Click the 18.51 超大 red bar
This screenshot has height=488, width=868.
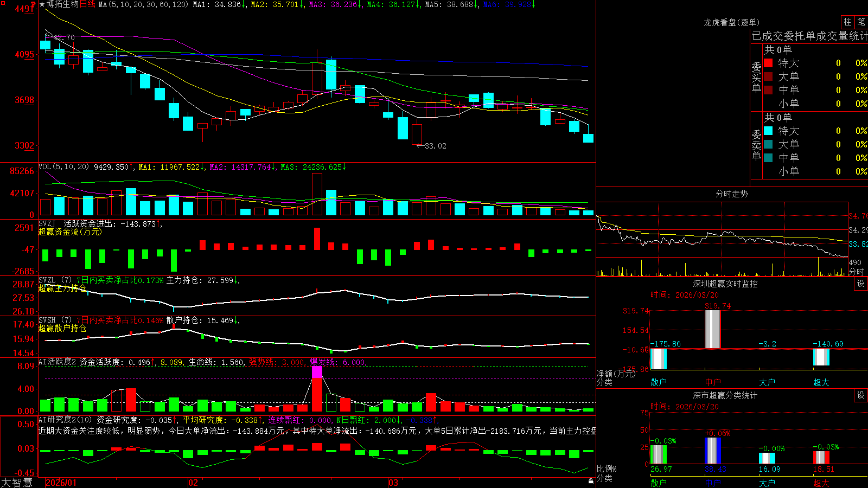(821, 458)
